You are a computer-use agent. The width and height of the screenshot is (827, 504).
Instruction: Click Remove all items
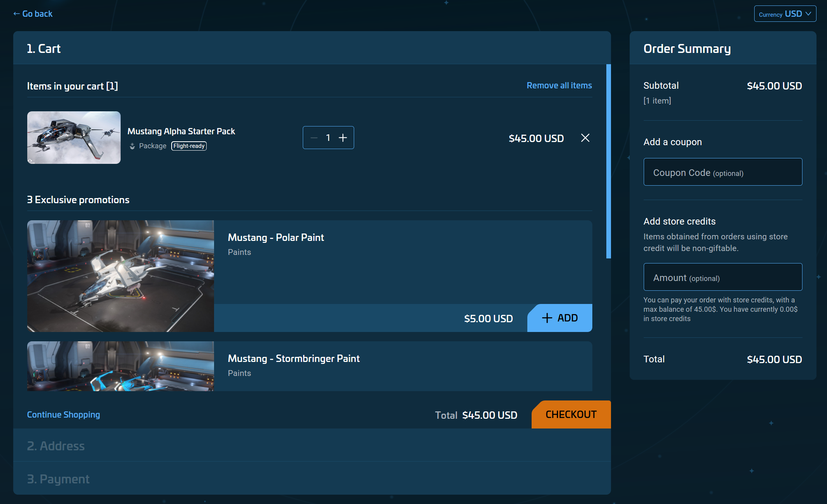tap(559, 85)
